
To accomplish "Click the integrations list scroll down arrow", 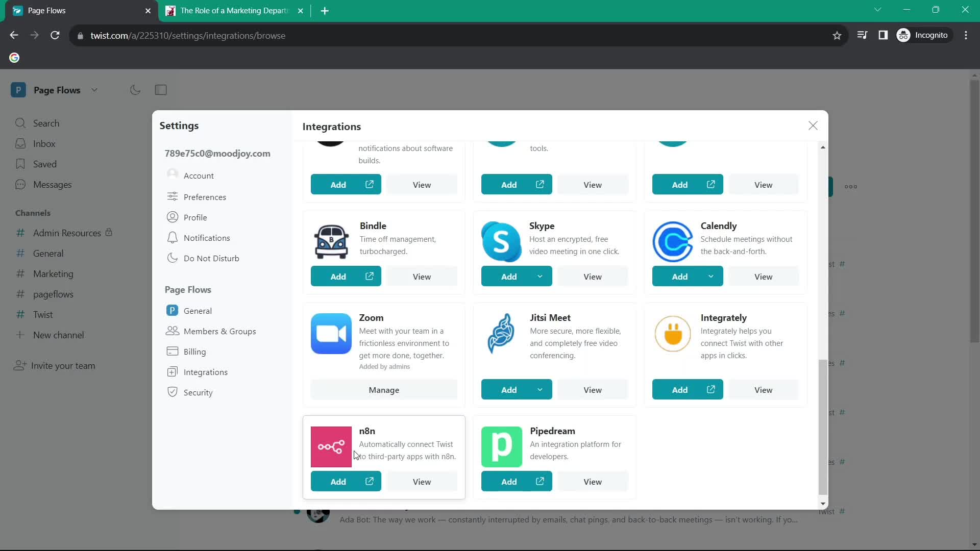I will coord(822,504).
